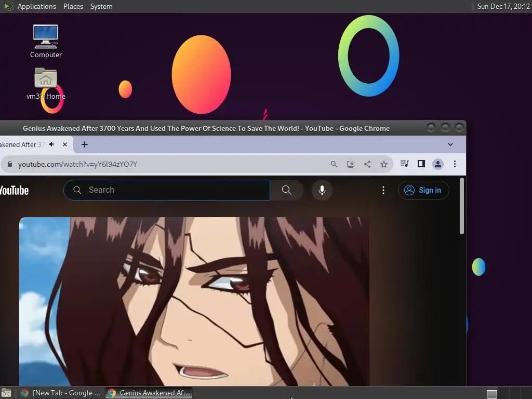Click the YouTube search submit button

pos(286,190)
